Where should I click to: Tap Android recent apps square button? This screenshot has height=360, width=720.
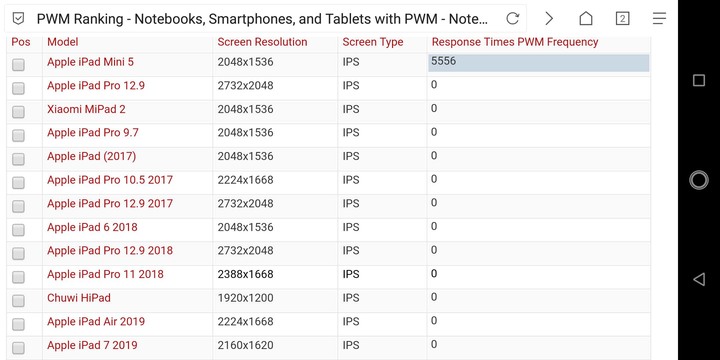pos(699,80)
